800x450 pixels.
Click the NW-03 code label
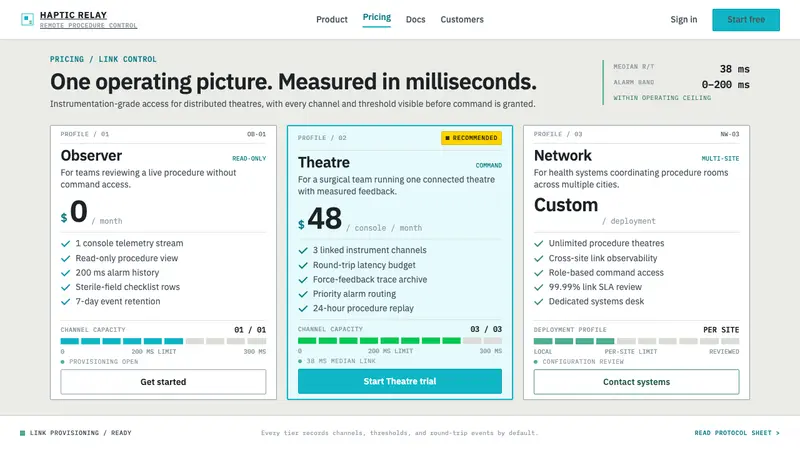tap(730, 134)
